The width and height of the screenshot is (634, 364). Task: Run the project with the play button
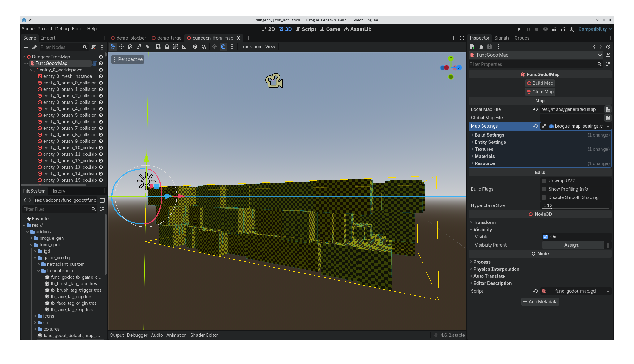[519, 29]
